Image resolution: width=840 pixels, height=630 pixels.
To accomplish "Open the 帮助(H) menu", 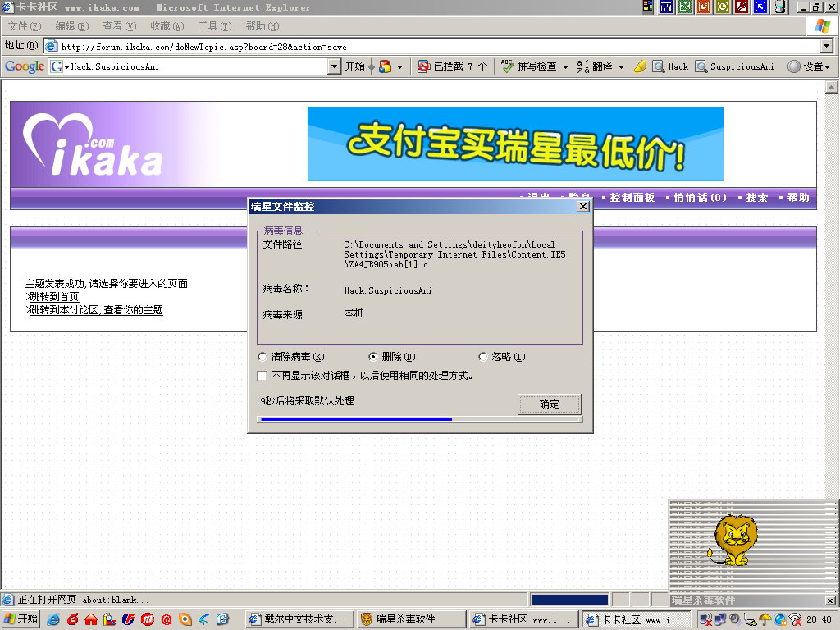I will click(262, 26).
